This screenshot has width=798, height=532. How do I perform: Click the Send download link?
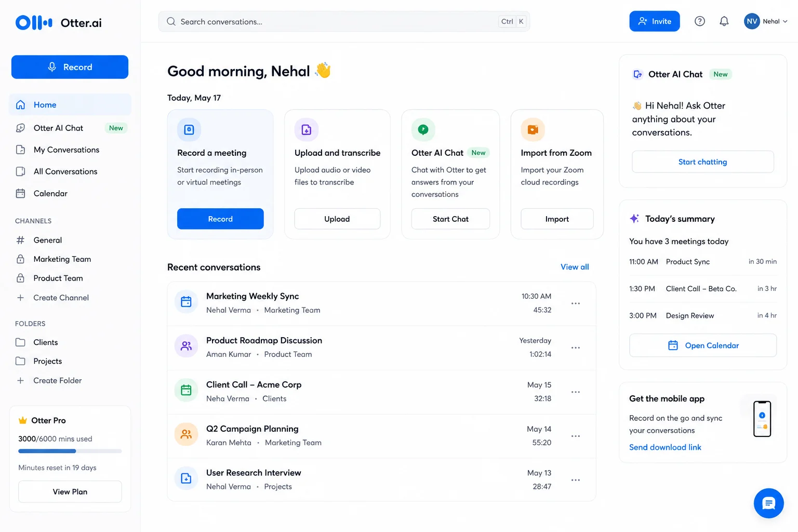tap(665, 447)
